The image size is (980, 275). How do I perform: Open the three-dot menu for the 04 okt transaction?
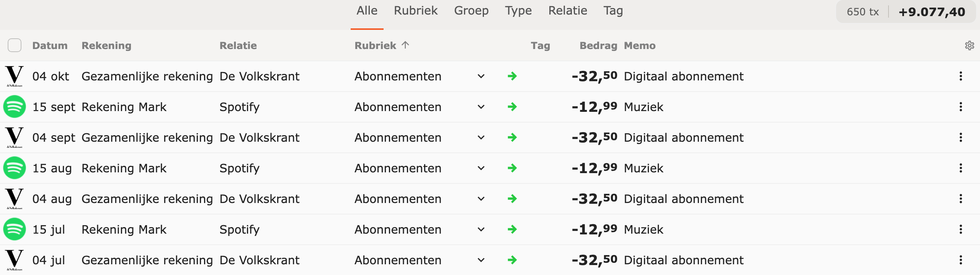coord(960,76)
